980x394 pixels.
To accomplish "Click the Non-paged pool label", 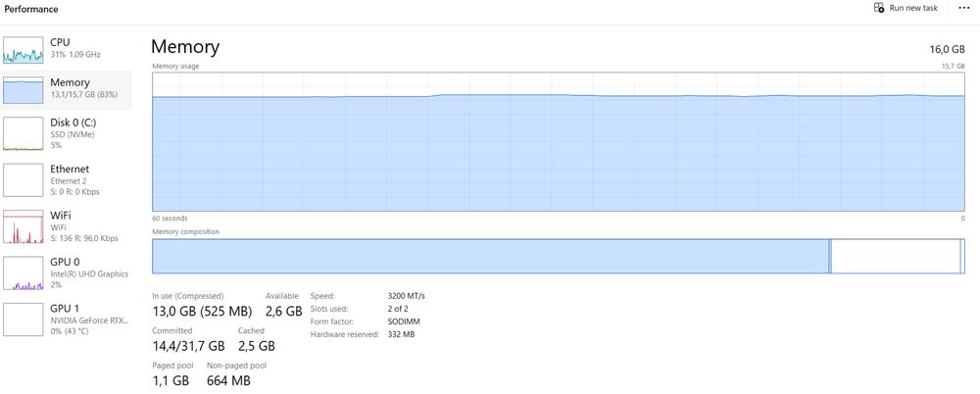I will [x=236, y=366].
